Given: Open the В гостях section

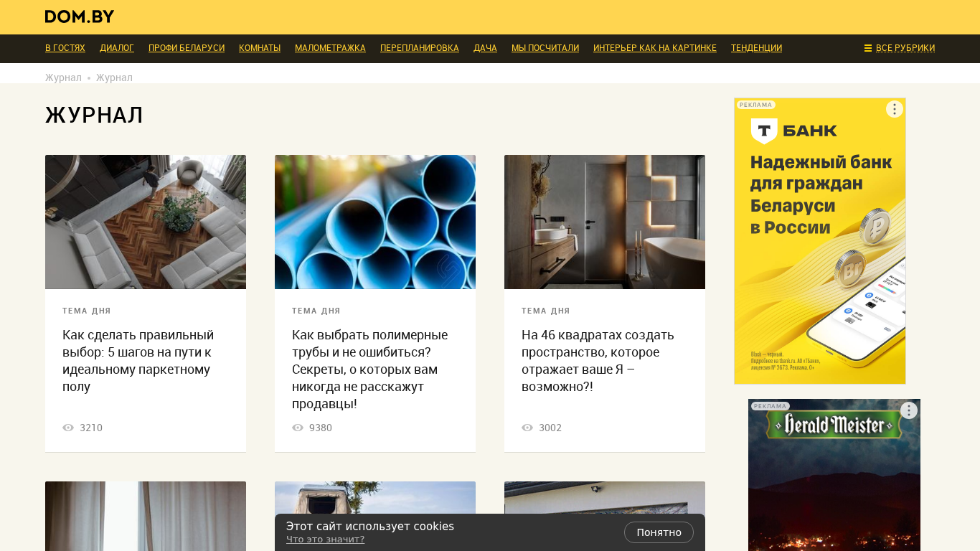Looking at the screenshot, I should tap(65, 48).
